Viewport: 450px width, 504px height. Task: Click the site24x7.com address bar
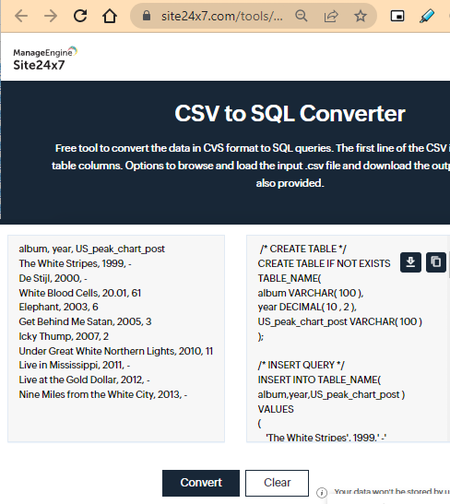point(222,16)
